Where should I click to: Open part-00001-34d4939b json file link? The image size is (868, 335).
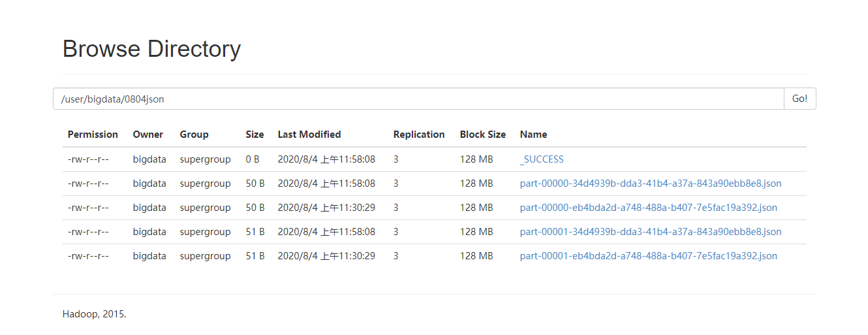(x=651, y=232)
